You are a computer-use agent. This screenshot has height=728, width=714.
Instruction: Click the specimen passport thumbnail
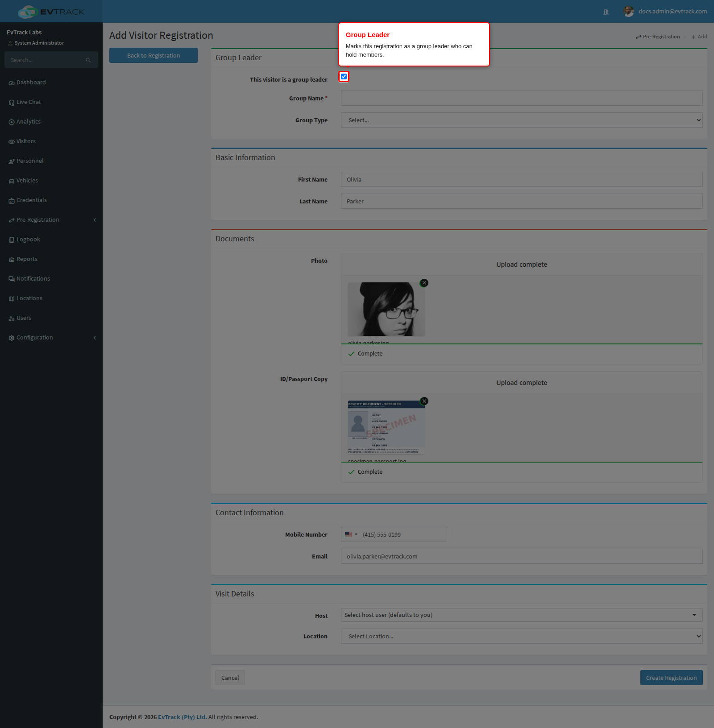click(x=386, y=427)
